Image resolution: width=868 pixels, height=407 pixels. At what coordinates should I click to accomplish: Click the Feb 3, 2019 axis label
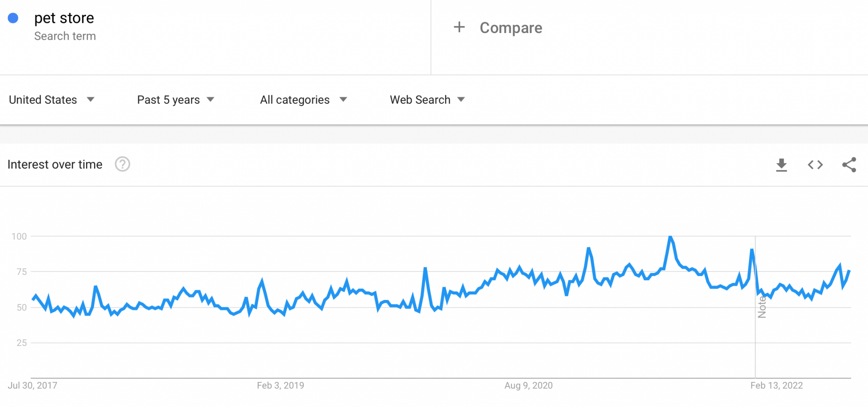[x=280, y=385]
